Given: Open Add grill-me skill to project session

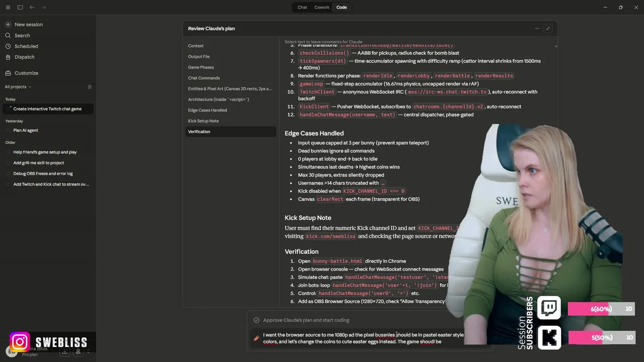Looking at the screenshot, I should [38, 163].
